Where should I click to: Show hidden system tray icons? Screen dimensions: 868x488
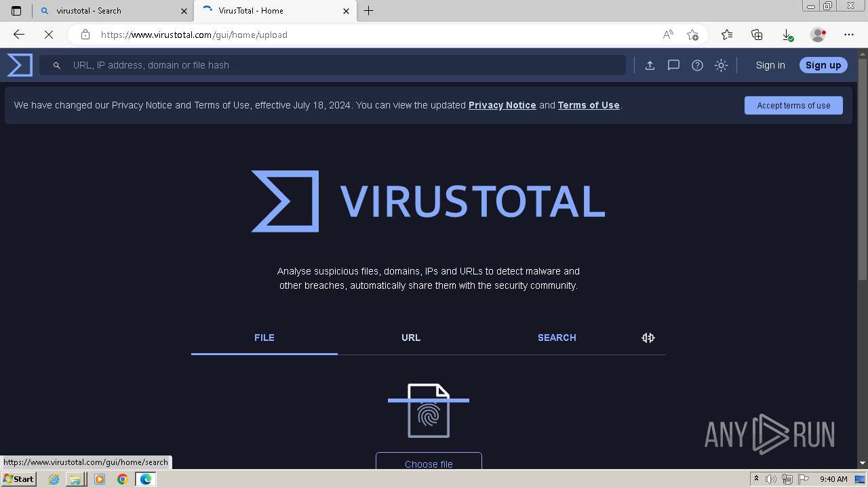tap(756, 479)
